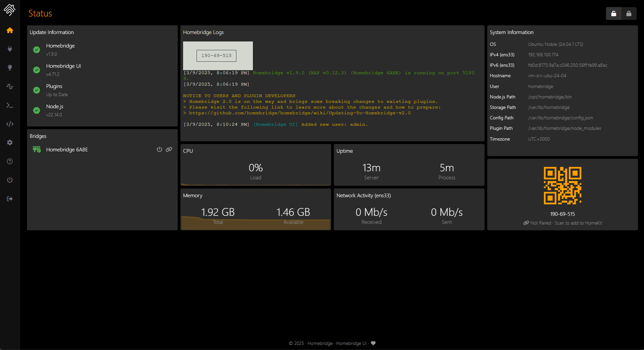
Task: Select the pairing code 190-69-515 under QR
Action: (562, 214)
